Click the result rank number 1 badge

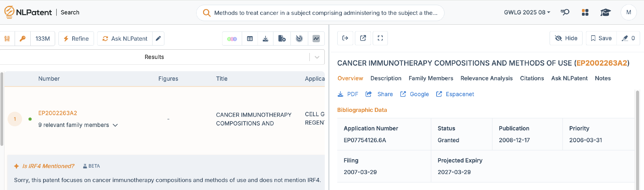pyautogui.click(x=15, y=119)
